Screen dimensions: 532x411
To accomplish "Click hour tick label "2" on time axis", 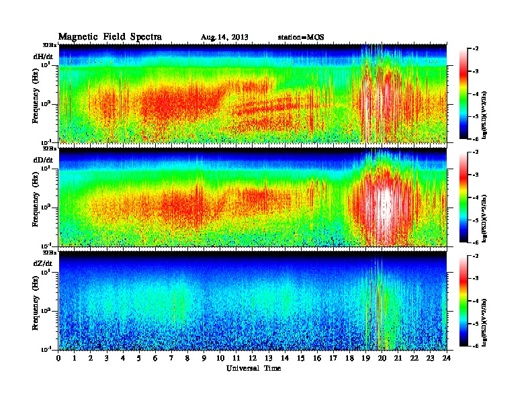I will [x=91, y=359].
